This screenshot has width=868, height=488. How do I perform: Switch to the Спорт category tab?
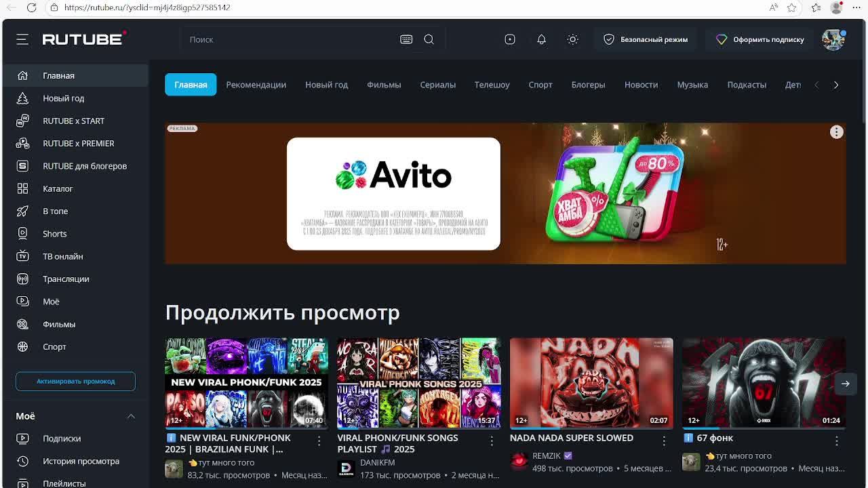tap(540, 85)
